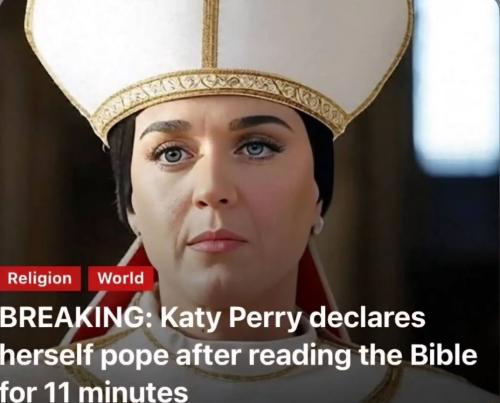Click the word declares in the headline

click(x=367, y=318)
